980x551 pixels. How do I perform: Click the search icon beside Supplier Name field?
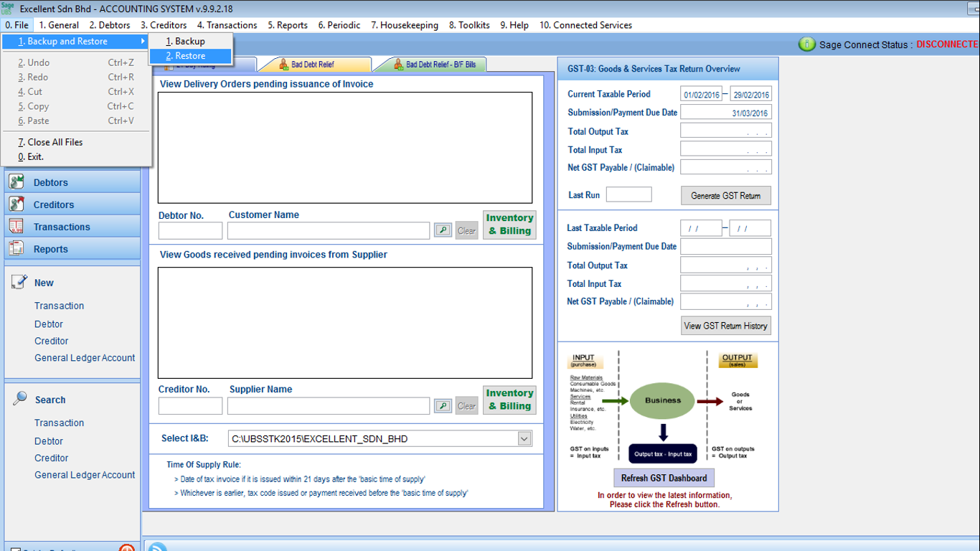point(443,405)
